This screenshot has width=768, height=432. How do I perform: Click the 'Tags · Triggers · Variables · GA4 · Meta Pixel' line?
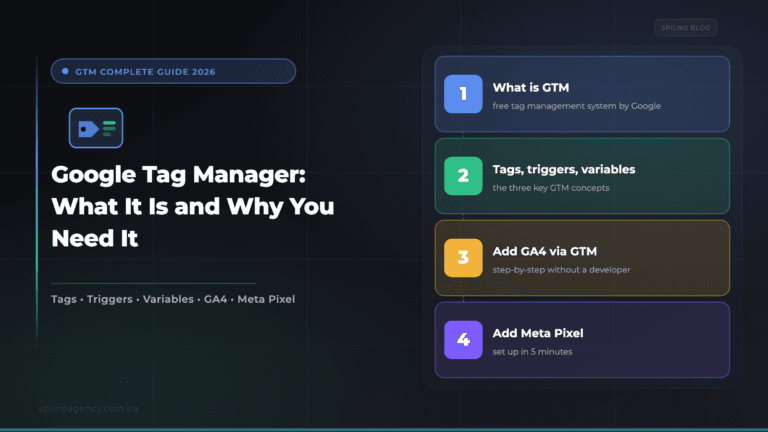click(173, 299)
